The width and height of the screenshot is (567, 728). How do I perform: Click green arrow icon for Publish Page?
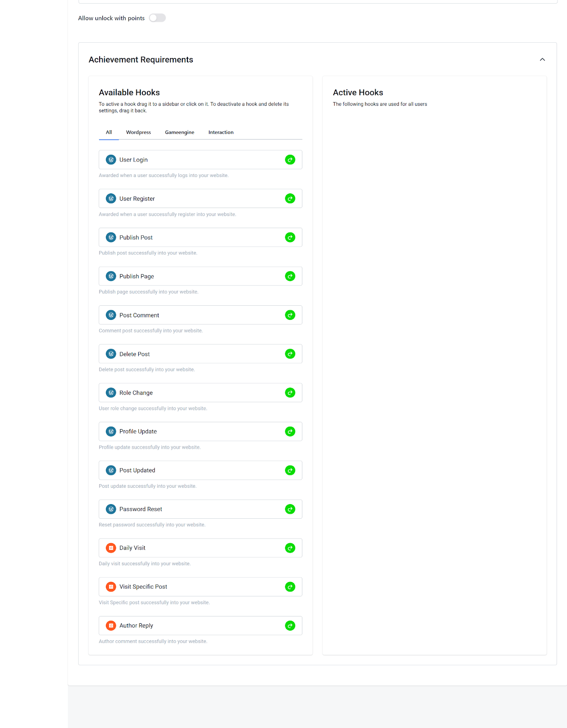290,276
